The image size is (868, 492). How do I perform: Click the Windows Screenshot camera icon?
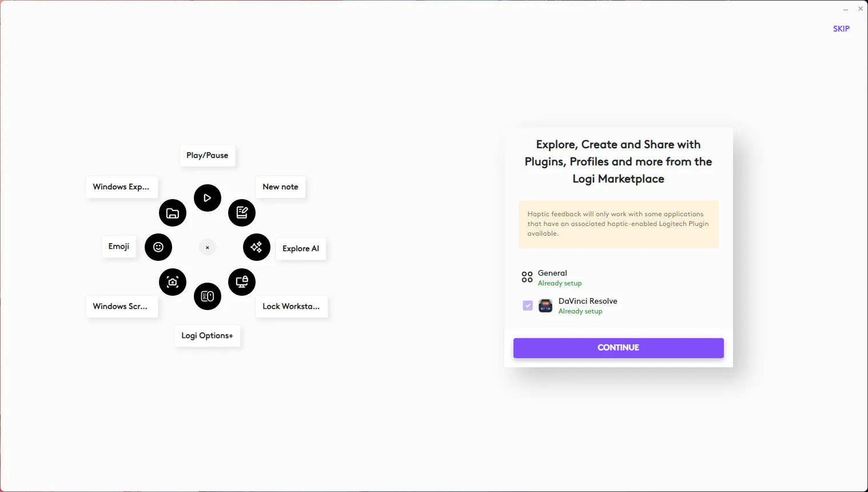tap(173, 282)
